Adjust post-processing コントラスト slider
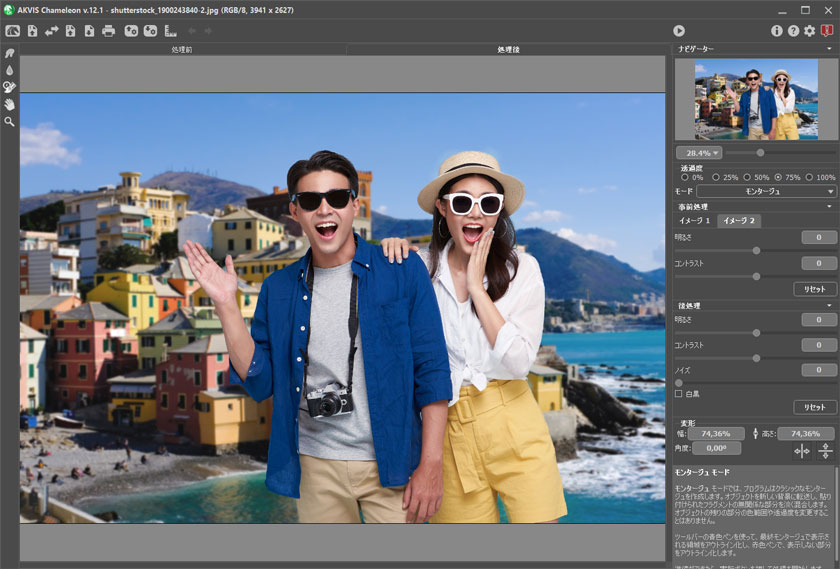This screenshot has height=569, width=840. point(755,358)
